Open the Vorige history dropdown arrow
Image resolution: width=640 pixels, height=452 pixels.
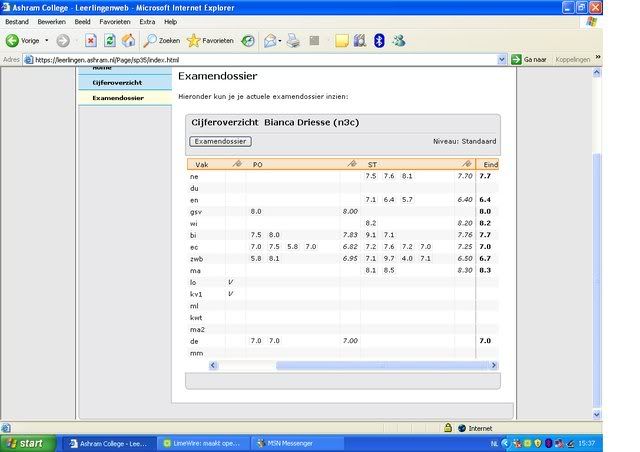(47, 41)
